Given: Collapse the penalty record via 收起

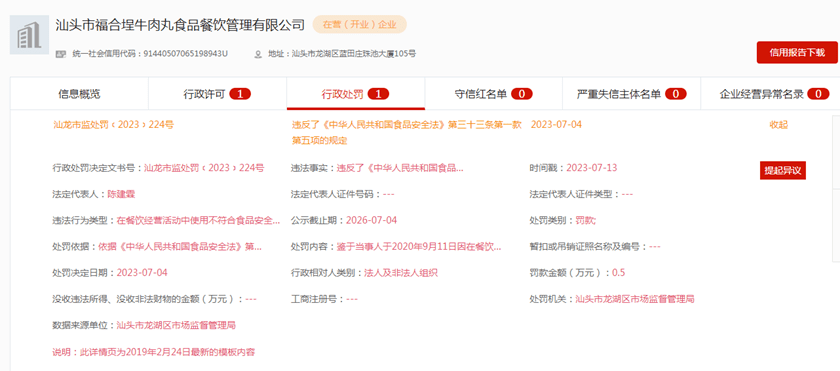Looking at the screenshot, I should pyautogui.click(x=778, y=125).
